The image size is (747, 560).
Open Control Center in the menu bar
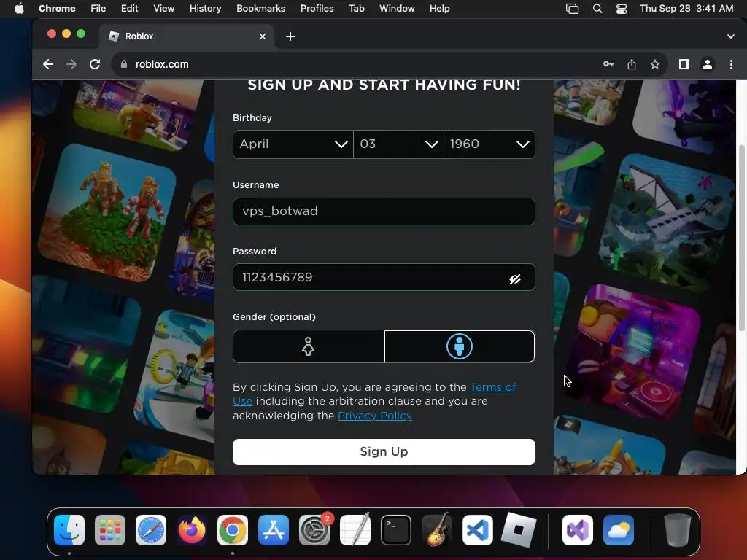622,9
